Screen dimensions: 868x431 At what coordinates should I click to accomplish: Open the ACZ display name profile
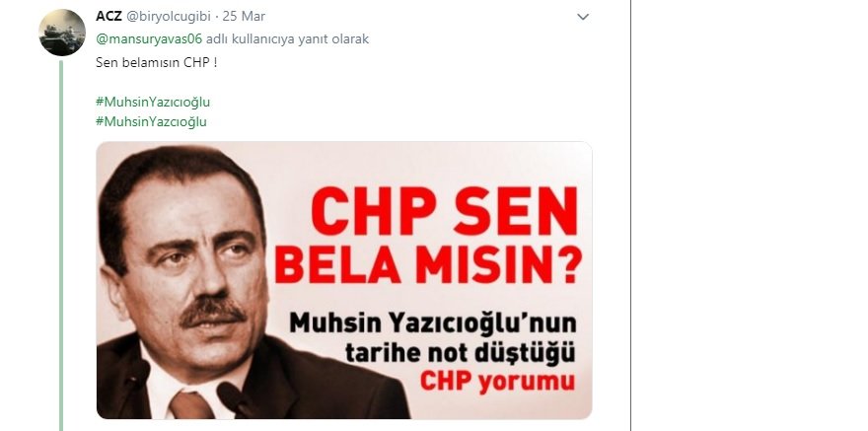tap(108, 17)
